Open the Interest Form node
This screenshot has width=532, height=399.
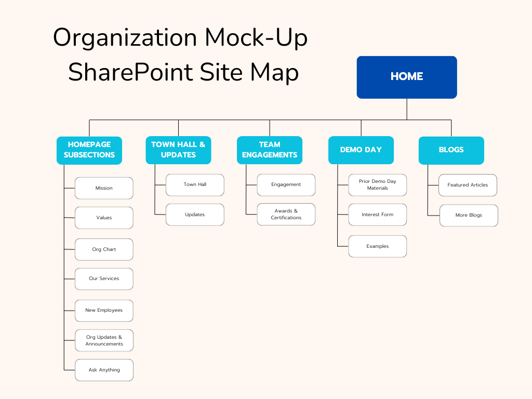pyautogui.click(x=377, y=215)
